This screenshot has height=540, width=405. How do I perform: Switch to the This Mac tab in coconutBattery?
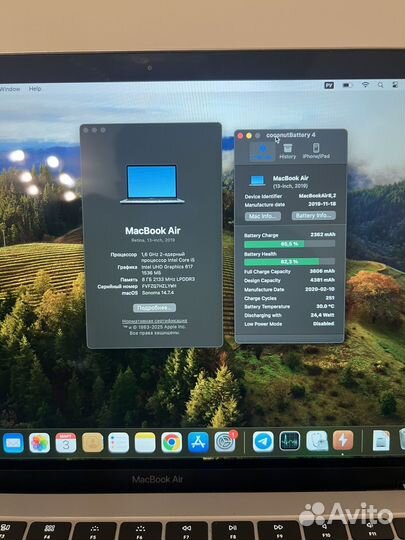[x=262, y=152]
